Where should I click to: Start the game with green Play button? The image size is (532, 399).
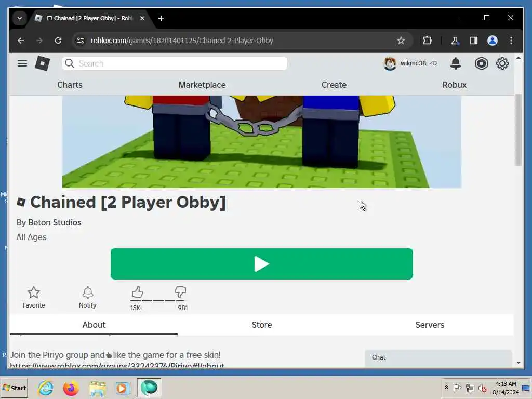[x=262, y=264]
